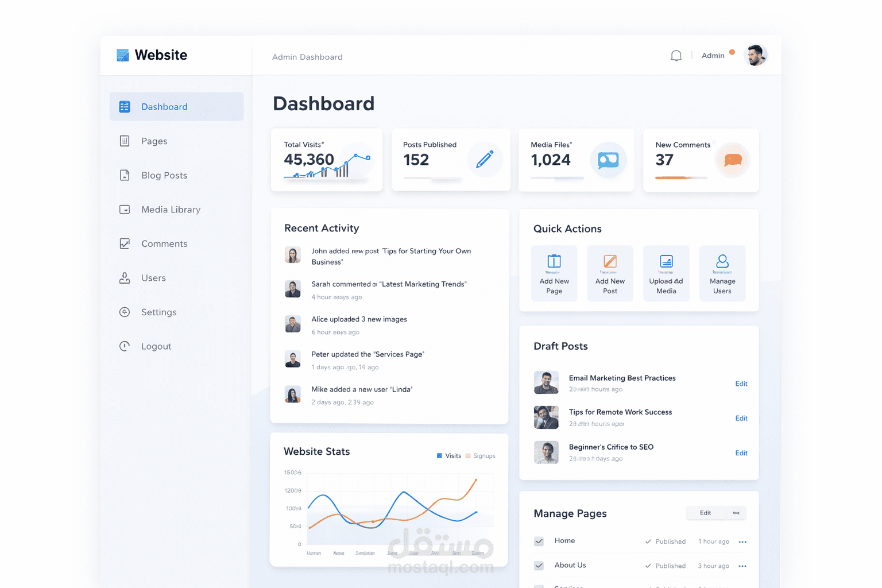Click the Add New Page quick action

[x=554, y=273]
